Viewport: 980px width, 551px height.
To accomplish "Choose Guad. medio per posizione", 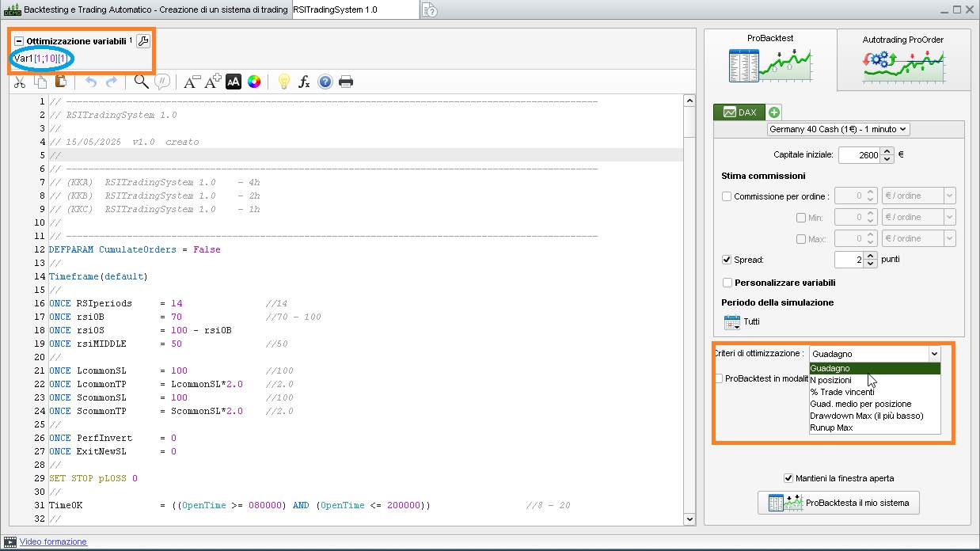I will coord(875,404).
